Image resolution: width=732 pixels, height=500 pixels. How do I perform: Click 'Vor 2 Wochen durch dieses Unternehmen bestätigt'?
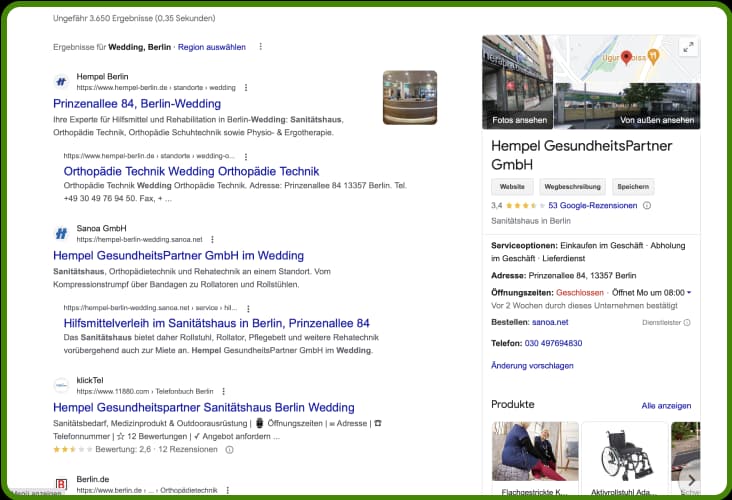click(584, 306)
